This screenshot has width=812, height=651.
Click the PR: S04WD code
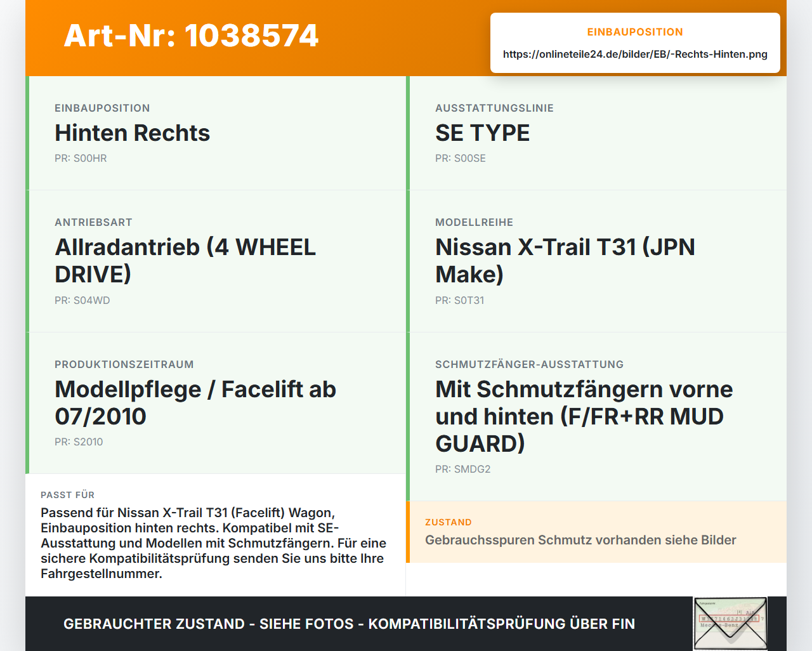tap(82, 300)
